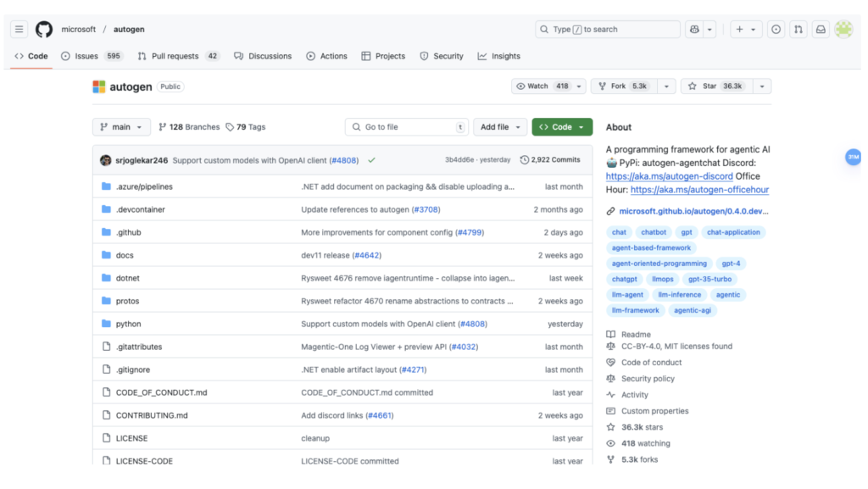The height and width of the screenshot is (489, 868).
Task: Open the LICENSE file
Action: coord(131,438)
